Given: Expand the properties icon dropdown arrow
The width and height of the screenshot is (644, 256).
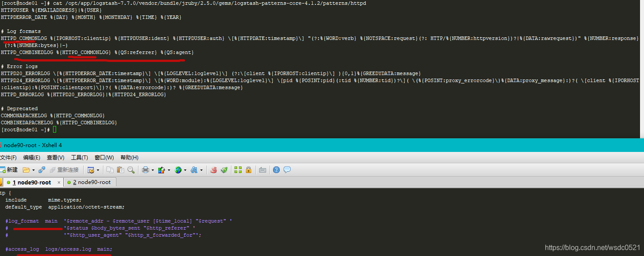Looking at the screenshot, I should coord(98,170).
